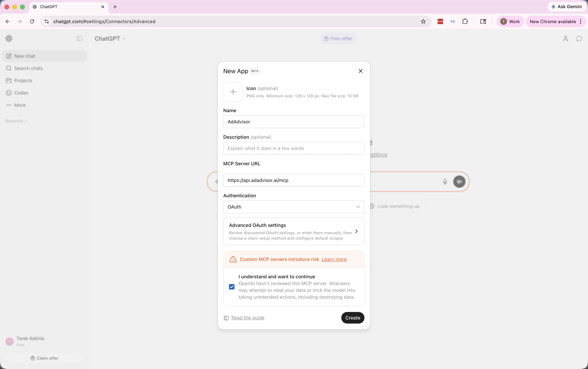This screenshot has height=369, width=588.
Task: Reload the current page
Action: coord(32,21)
